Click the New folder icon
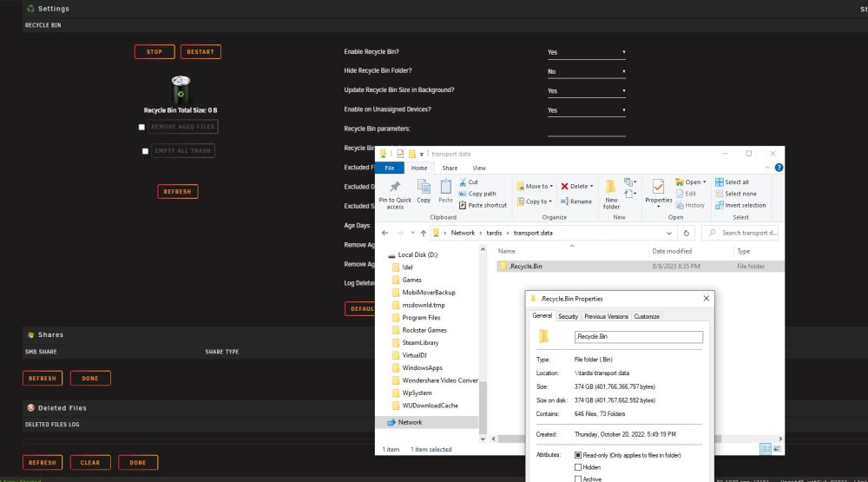868x482 pixels. click(x=610, y=186)
